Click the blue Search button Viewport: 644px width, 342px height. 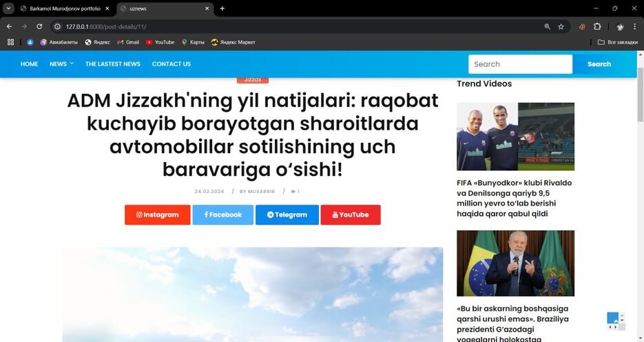click(599, 64)
